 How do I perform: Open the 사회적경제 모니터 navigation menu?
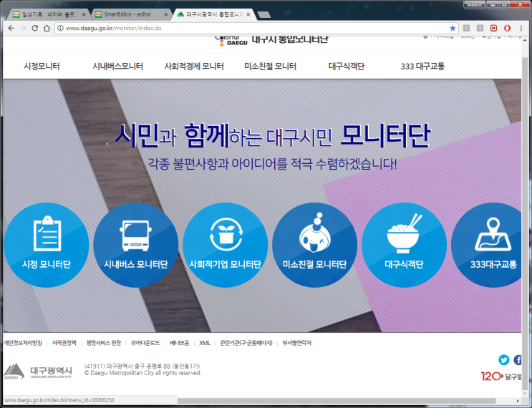click(194, 66)
